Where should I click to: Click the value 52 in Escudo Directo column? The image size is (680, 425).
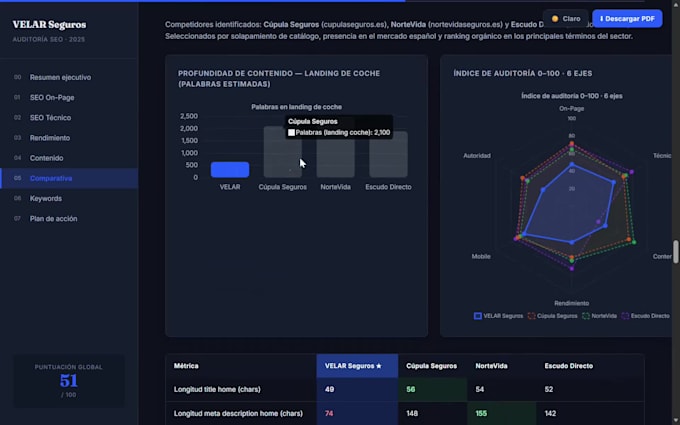549,389
